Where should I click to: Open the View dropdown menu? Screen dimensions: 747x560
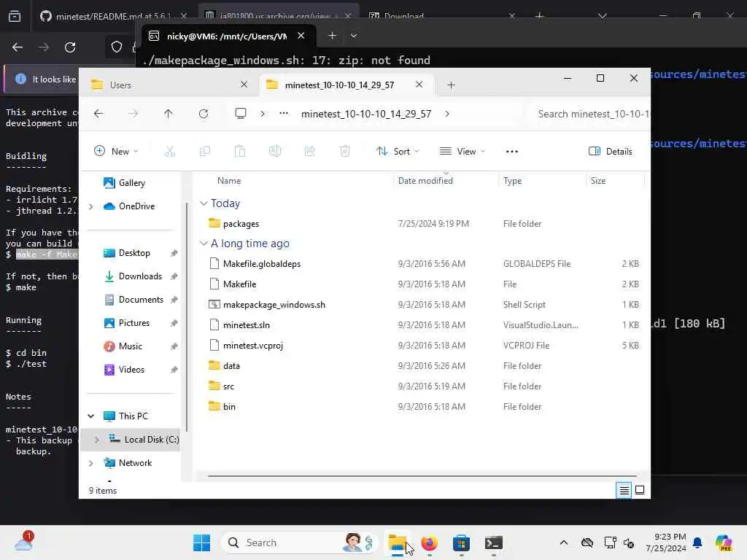tap(462, 152)
